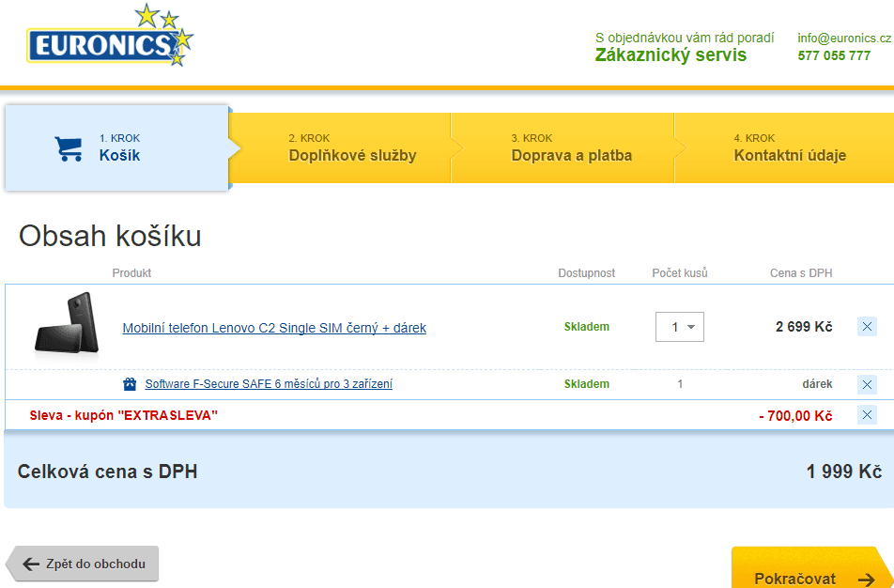This screenshot has height=588, width=894.
Task: Click the dárek price label
Action: 817,384
